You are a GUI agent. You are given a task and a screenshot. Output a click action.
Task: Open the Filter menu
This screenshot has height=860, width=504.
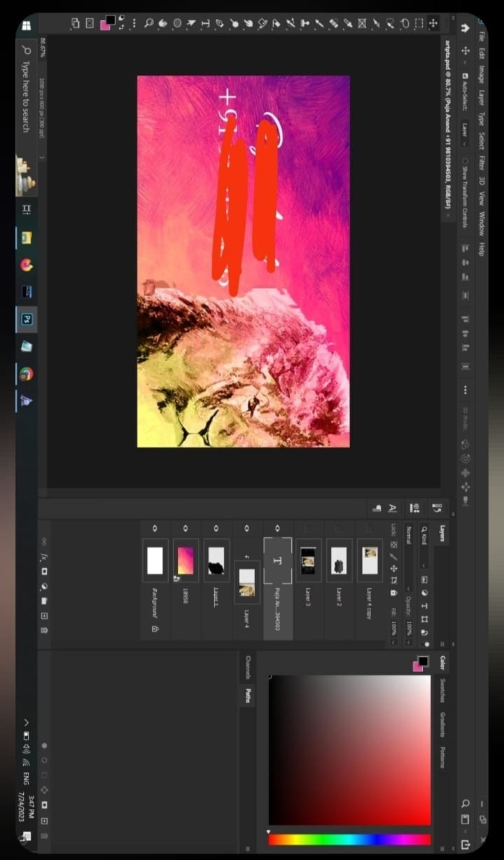pyautogui.click(x=482, y=162)
